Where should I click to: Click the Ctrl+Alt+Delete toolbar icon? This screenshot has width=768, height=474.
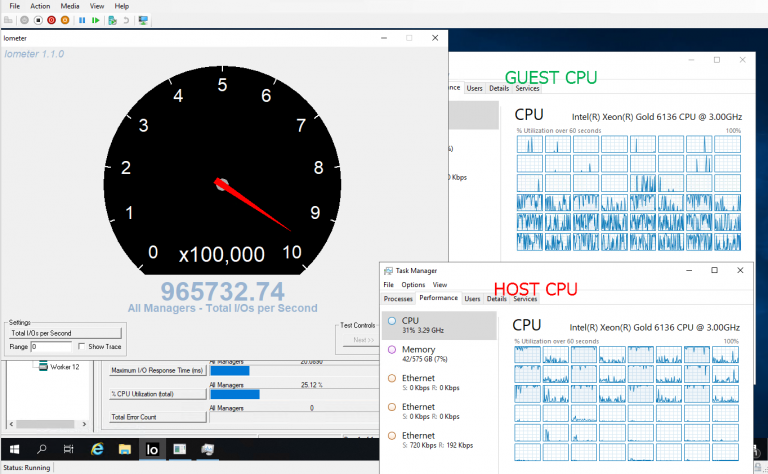[x=8, y=20]
